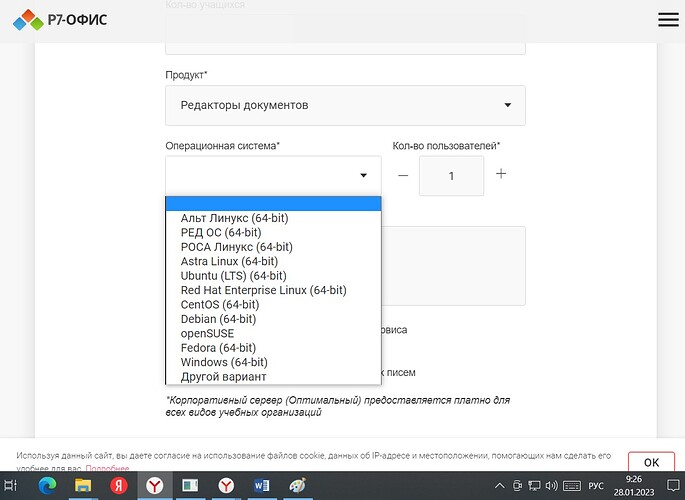Show hidden tray icons chevron
685x500 pixels.
click(x=499, y=486)
